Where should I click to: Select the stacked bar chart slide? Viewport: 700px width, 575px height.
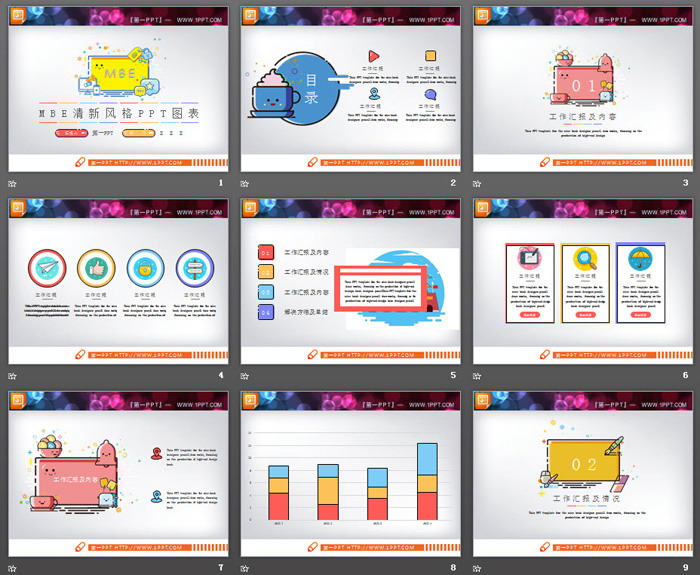pyautogui.click(x=350, y=473)
